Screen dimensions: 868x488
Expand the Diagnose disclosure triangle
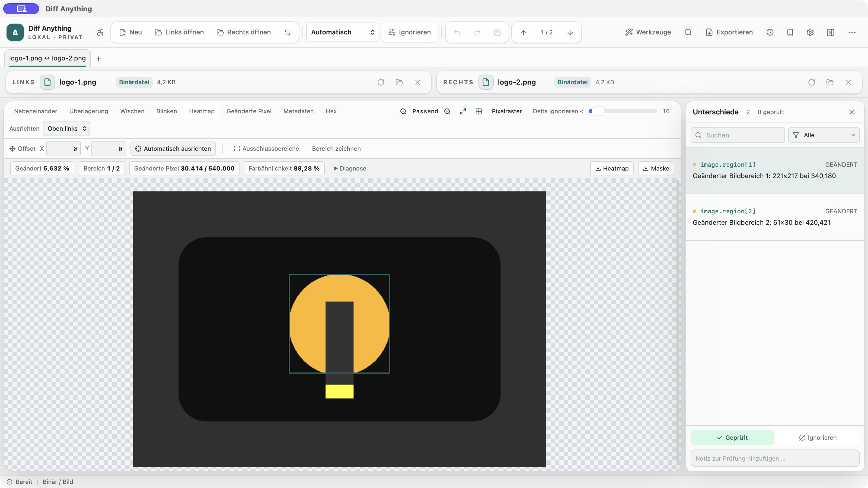pos(350,168)
